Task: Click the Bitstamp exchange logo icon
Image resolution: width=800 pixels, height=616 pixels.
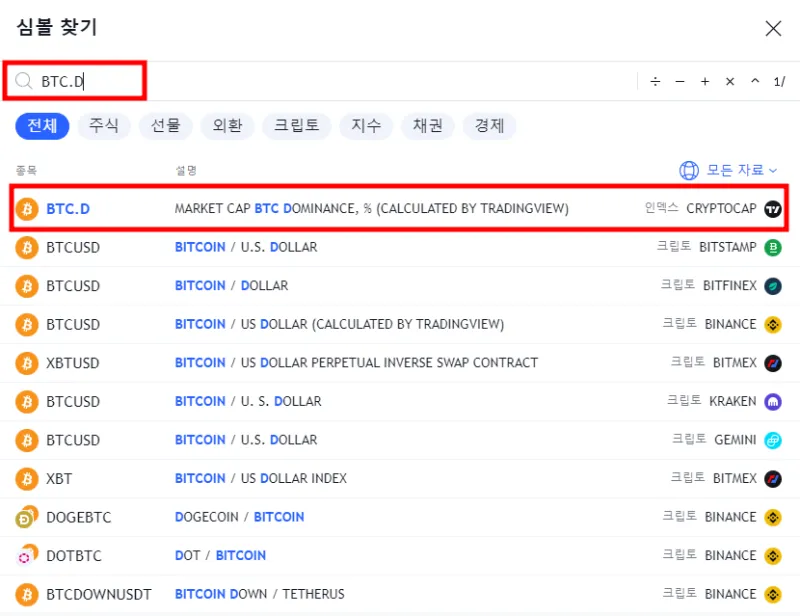Action: (x=772, y=247)
